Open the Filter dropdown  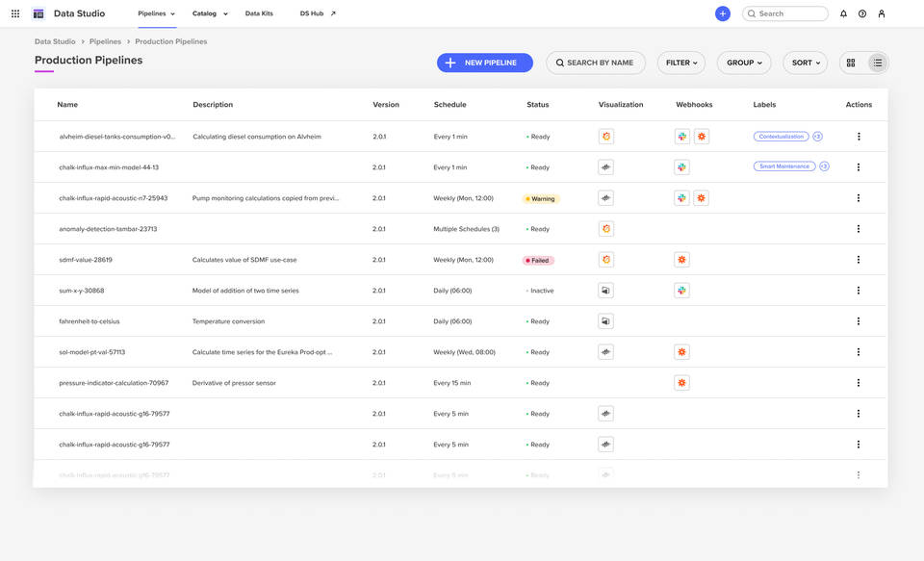[680, 62]
